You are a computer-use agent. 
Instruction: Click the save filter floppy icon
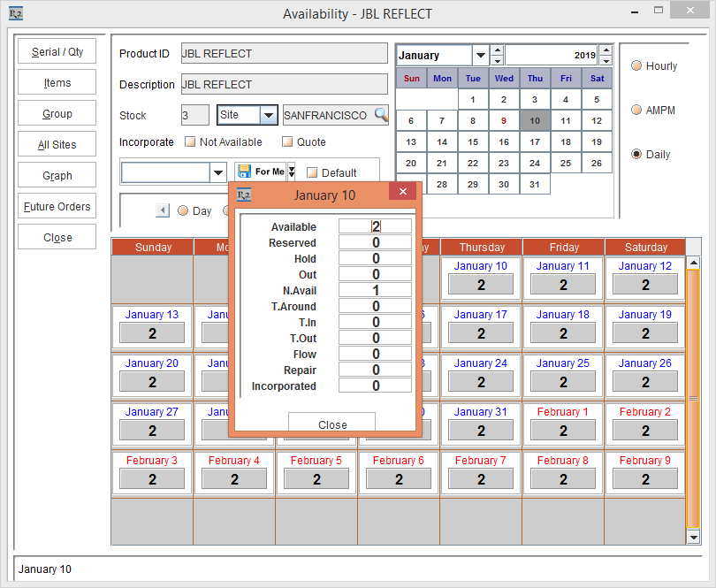244,172
